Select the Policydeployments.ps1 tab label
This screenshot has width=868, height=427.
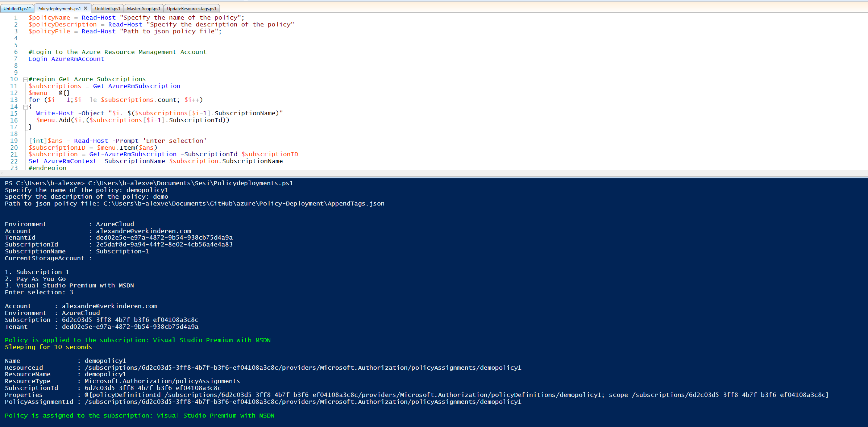click(x=59, y=8)
